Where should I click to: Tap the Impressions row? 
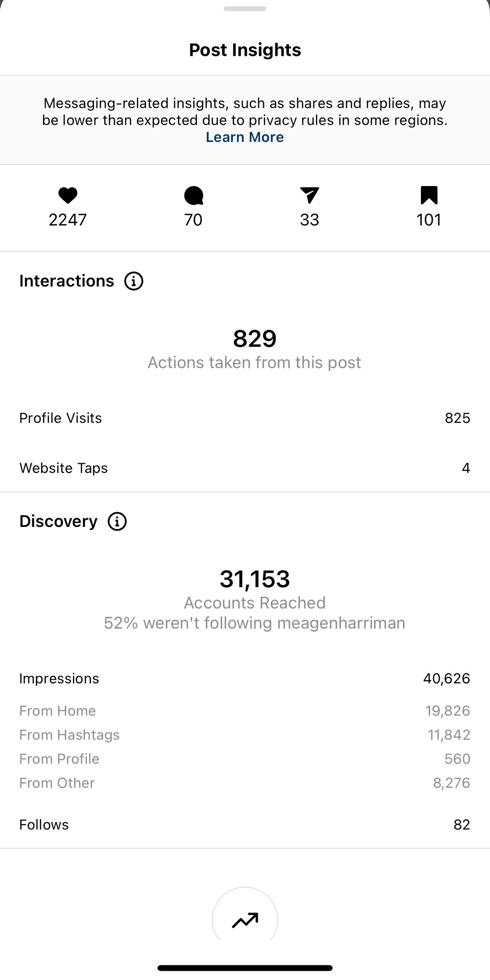245,678
